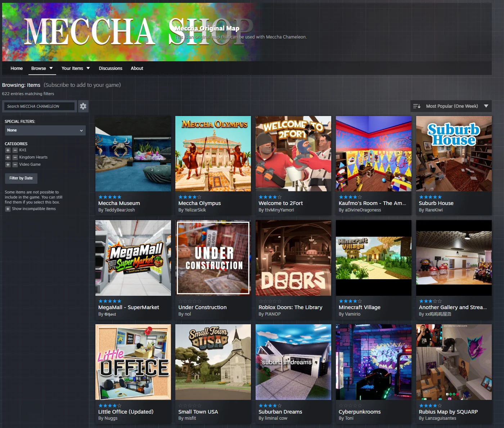The width and height of the screenshot is (504, 428).
Task: Include Kingdom Hearts category with plus
Action: pyautogui.click(x=8, y=157)
